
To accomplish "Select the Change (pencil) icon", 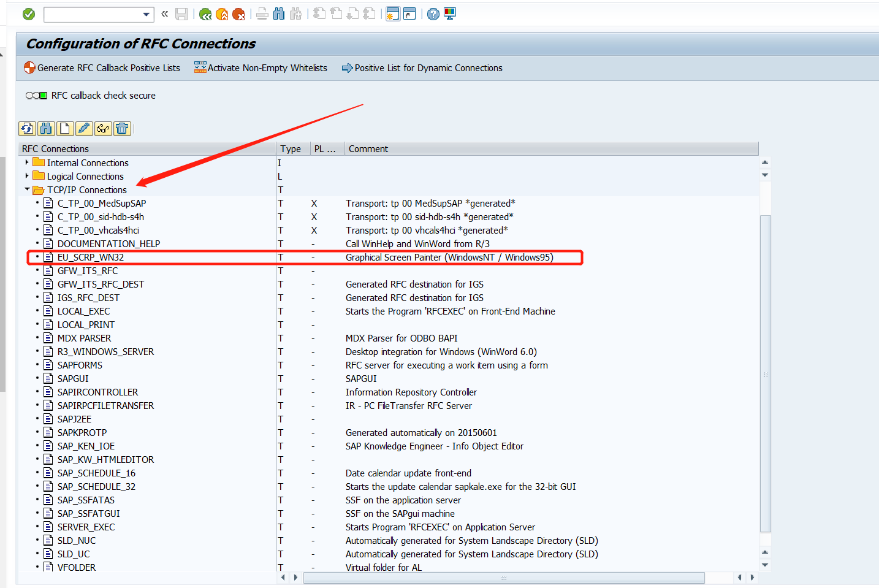I will coord(83,129).
